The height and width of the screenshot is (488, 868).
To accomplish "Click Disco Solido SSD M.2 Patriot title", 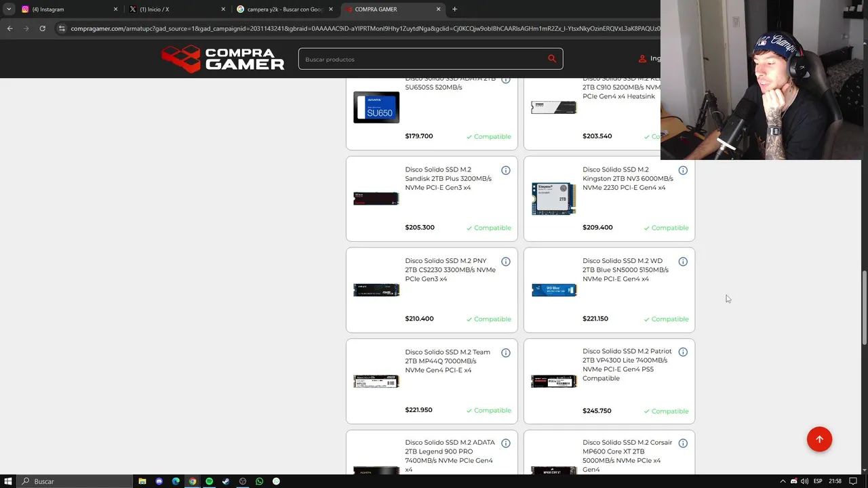I will pos(627,365).
